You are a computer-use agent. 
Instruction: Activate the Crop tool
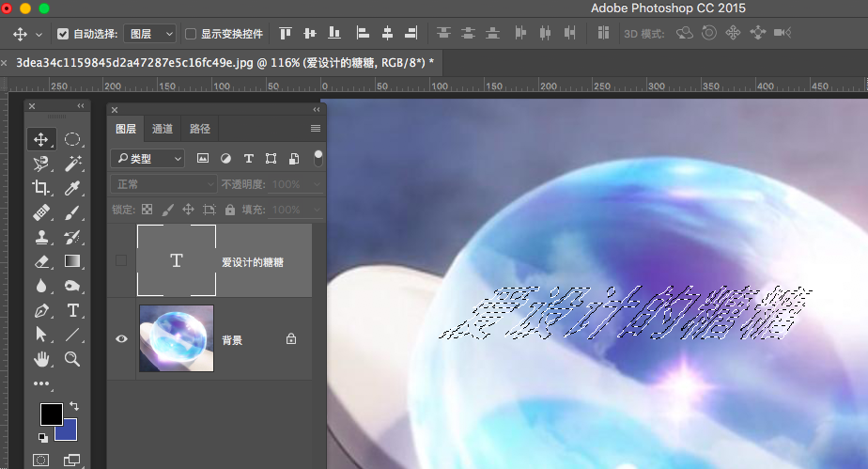click(x=41, y=188)
